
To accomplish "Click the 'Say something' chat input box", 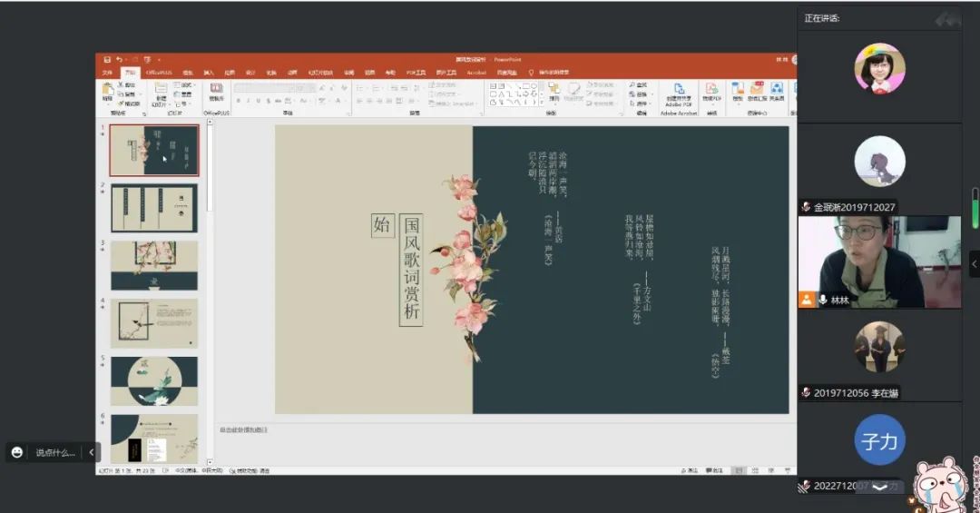I will click(x=55, y=452).
